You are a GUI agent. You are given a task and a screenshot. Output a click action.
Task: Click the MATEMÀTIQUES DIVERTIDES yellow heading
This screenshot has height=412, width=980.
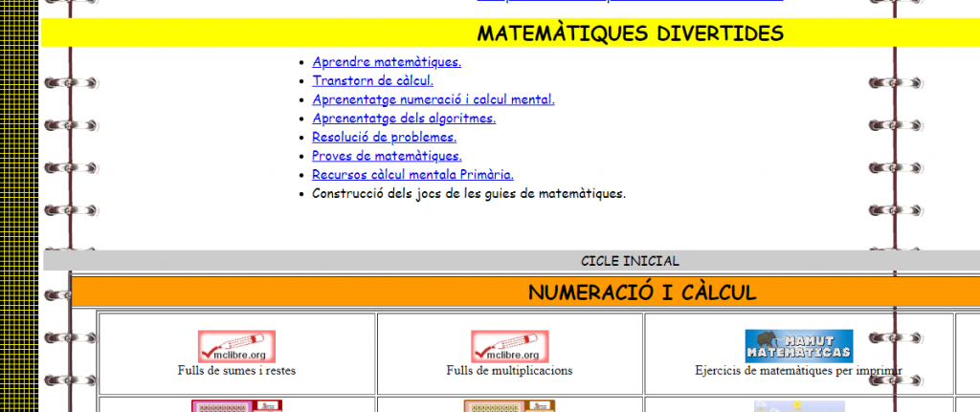coord(630,33)
